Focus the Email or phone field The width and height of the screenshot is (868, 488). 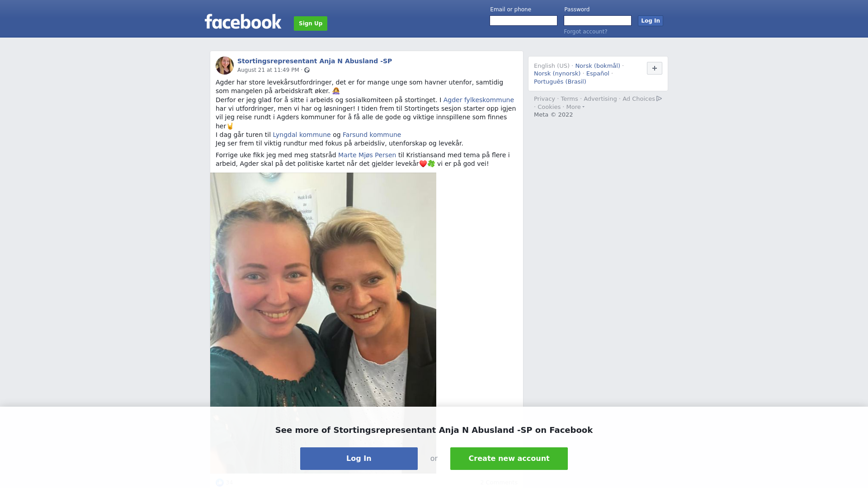(524, 21)
